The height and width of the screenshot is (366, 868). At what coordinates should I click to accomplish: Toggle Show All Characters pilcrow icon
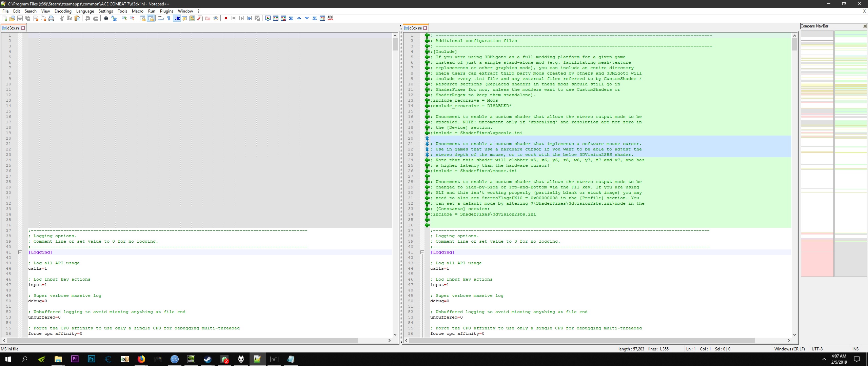coord(169,18)
